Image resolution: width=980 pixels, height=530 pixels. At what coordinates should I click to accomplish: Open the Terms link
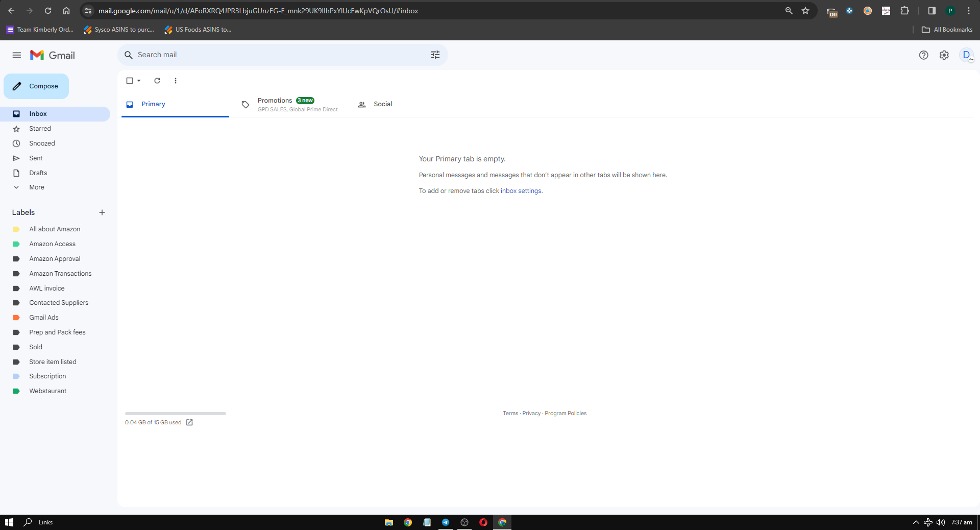(x=510, y=414)
